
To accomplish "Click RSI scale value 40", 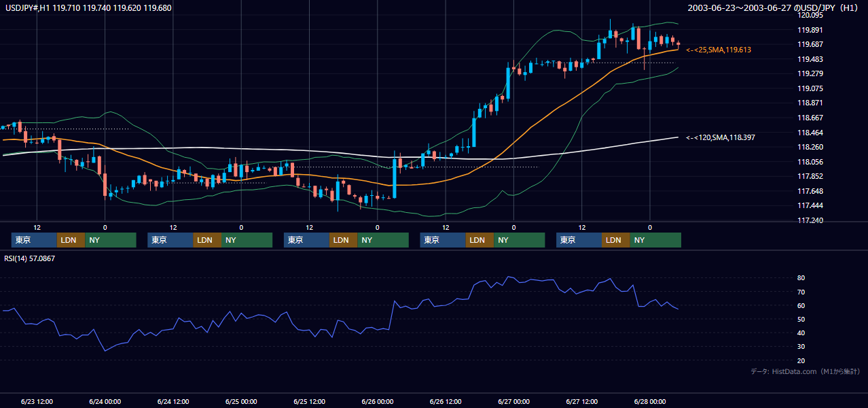I will 801,333.
